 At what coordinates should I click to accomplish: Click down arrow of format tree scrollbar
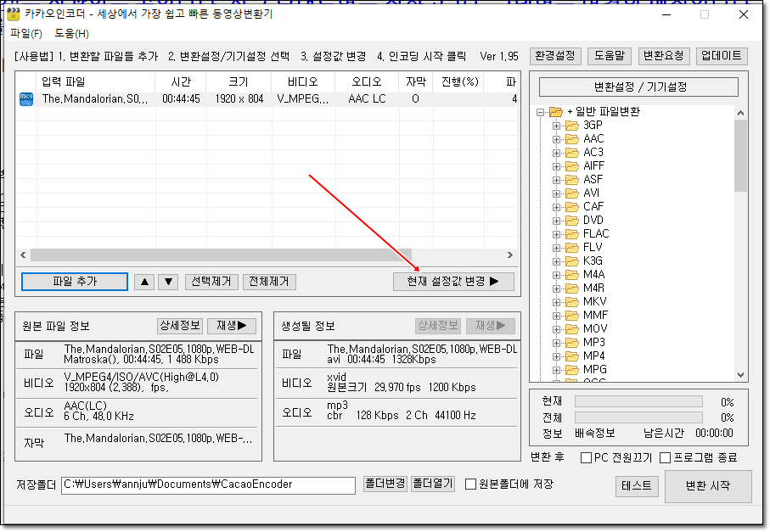pyautogui.click(x=740, y=375)
